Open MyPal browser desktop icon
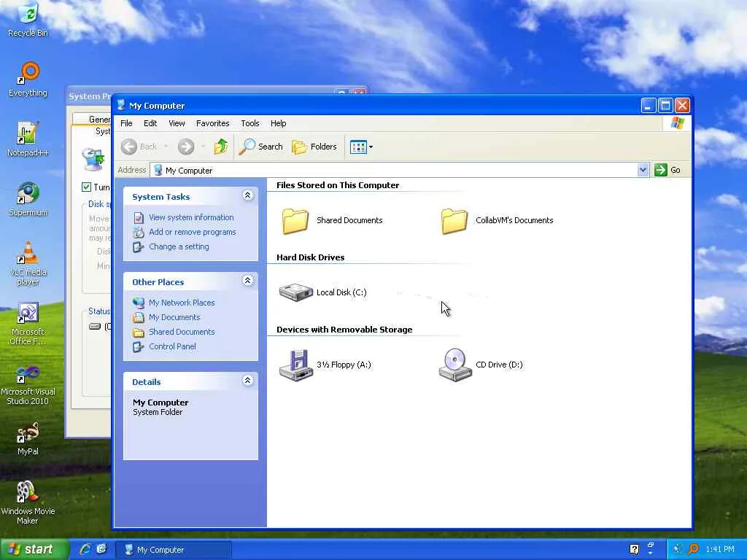 [x=28, y=438]
